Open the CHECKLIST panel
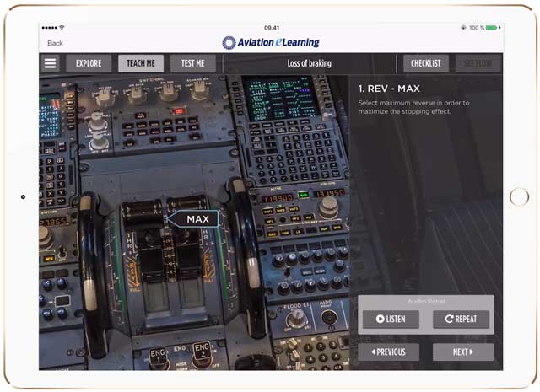The width and height of the screenshot is (540, 392). pyautogui.click(x=426, y=63)
